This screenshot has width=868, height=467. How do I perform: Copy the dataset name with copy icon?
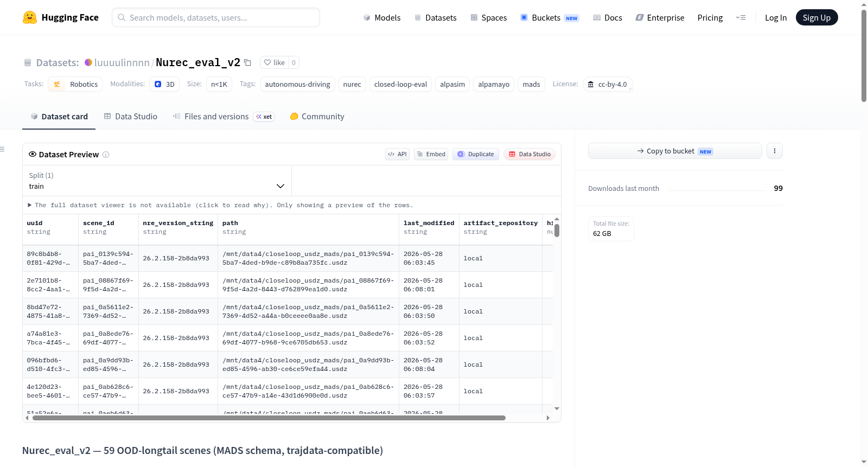pos(247,62)
